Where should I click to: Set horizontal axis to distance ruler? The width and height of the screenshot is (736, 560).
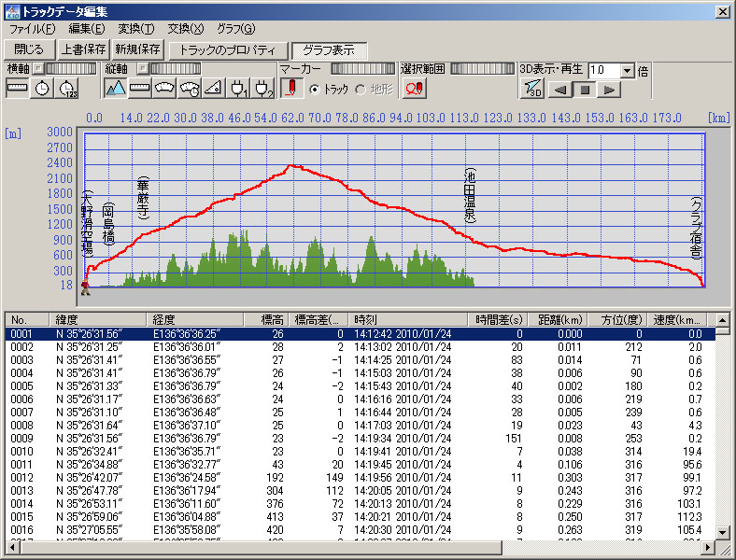tap(17, 89)
